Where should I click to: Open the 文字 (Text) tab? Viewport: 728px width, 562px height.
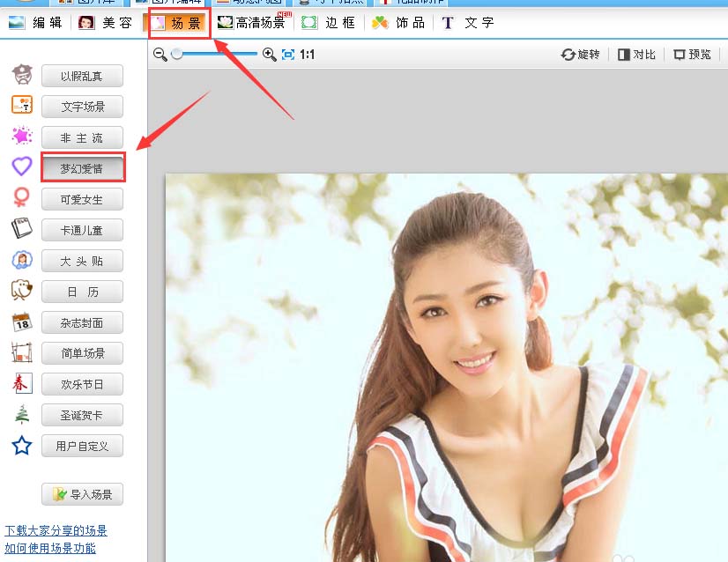point(467,23)
